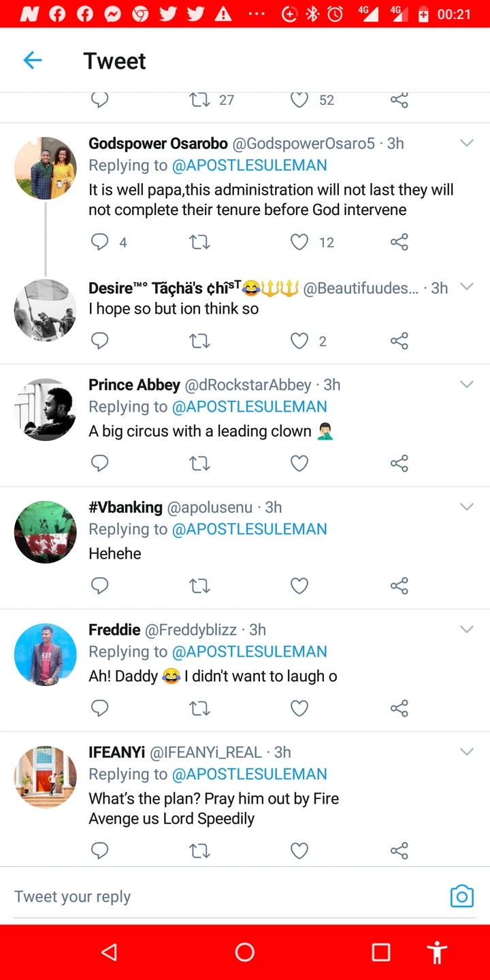Viewport: 490px width, 980px height.
Task: Retweet Freddie's reply
Action: tap(199, 708)
